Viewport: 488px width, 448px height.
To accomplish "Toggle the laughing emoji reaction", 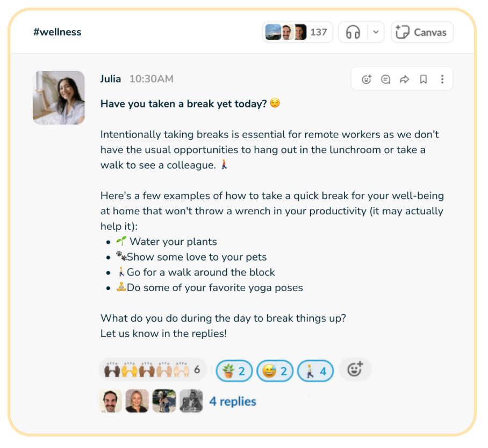I will [275, 371].
